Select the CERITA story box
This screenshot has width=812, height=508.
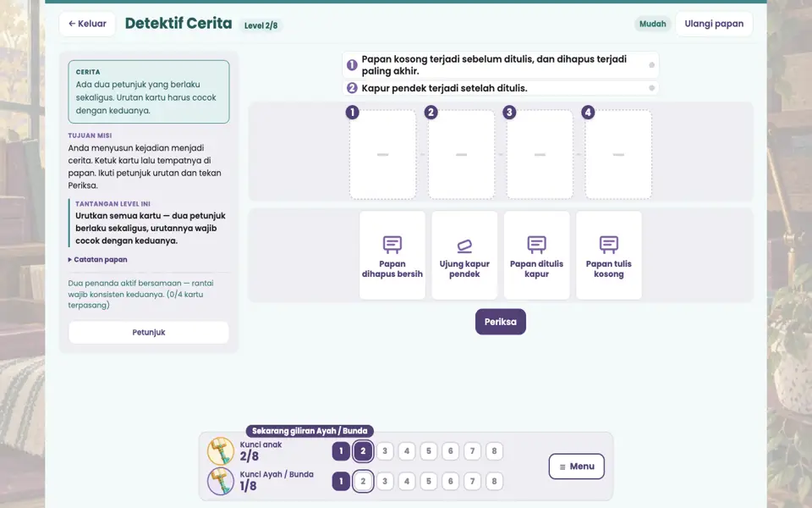pyautogui.click(x=149, y=91)
